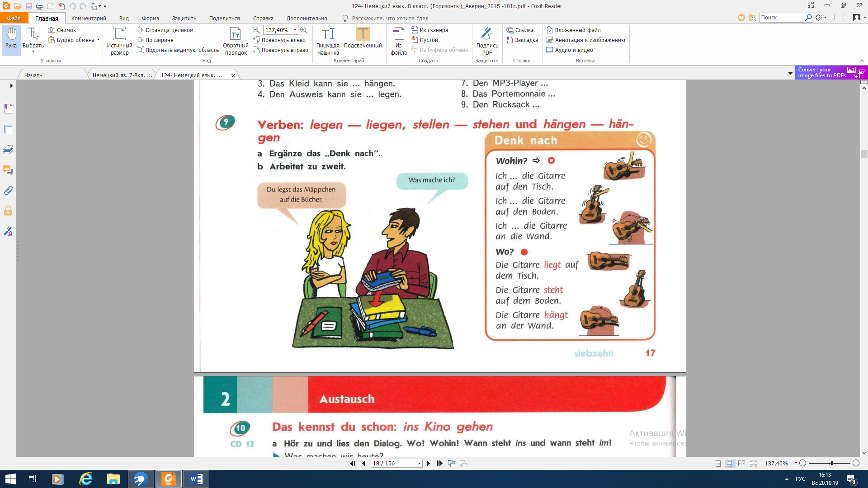Image resolution: width=868 pixels, height=488 pixels.
Task: Go to first page in status bar
Action: pyautogui.click(x=353, y=463)
